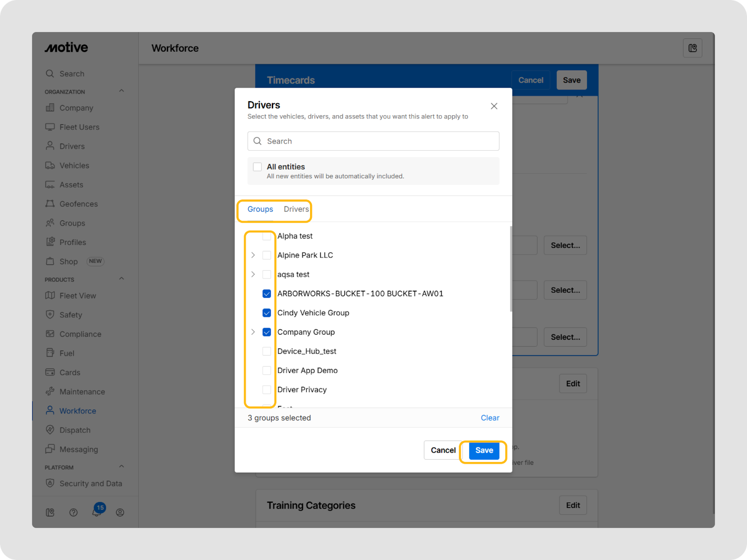747x560 pixels.
Task: Click the map icon in top right header
Action: tap(692, 48)
